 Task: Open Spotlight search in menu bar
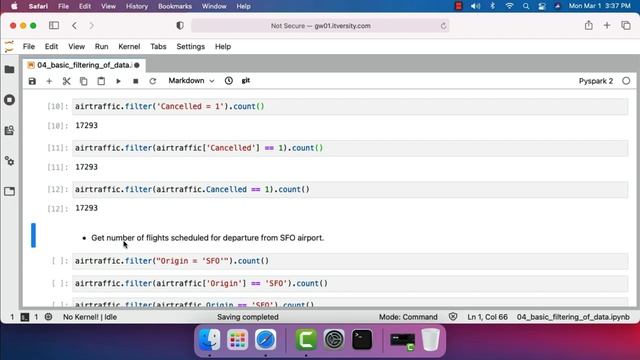pos(526,6)
